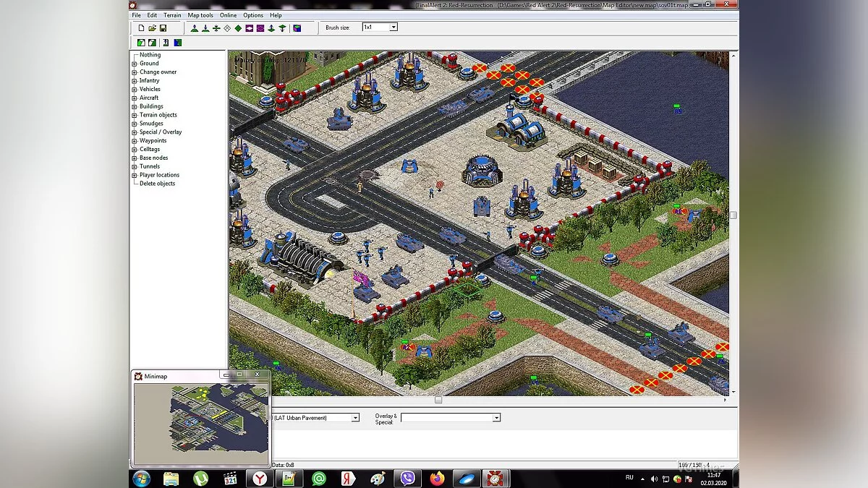Screen dimensions: 868x488
Task: Open the Map tools menu
Action: [x=200, y=14]
